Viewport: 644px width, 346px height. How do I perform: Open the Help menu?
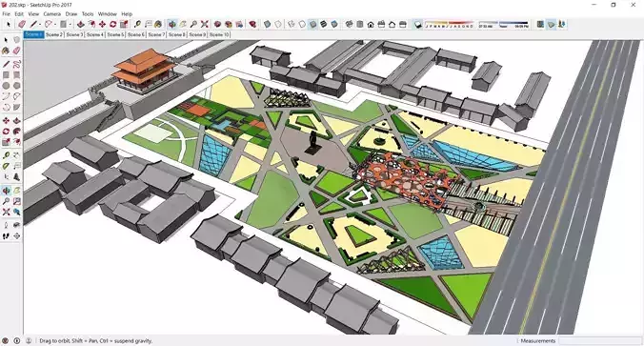pyautogui.click(x=127, y=14)
